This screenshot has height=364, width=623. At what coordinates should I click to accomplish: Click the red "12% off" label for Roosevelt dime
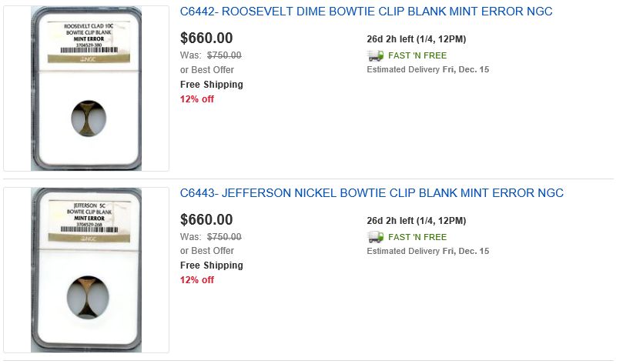pos(197,99)
